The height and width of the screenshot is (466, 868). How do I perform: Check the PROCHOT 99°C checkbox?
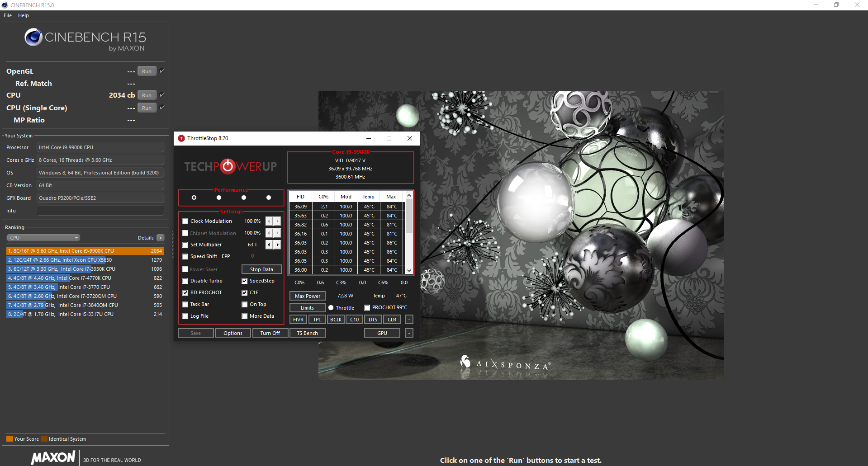(367, 308)
